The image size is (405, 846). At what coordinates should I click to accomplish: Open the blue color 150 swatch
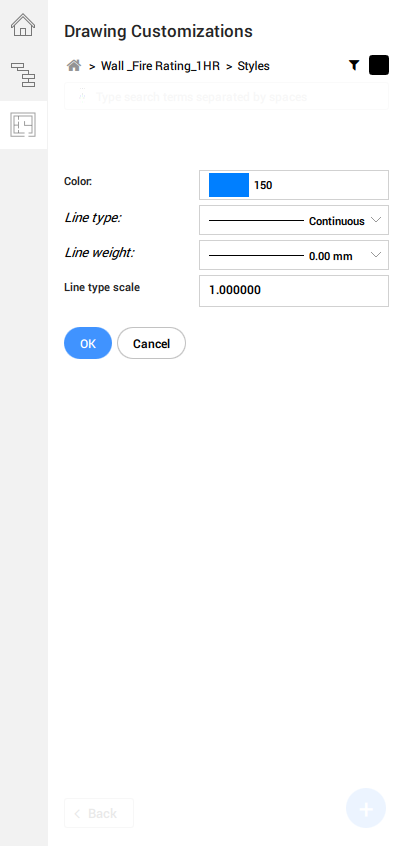229,185
